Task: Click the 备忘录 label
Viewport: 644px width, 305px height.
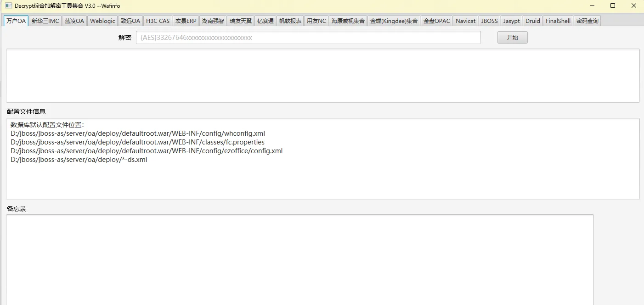Action: 17,209
